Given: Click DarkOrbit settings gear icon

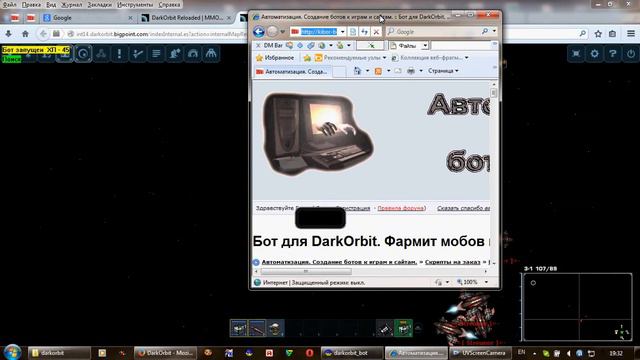Looking at the screenshot, I should 594,53.
